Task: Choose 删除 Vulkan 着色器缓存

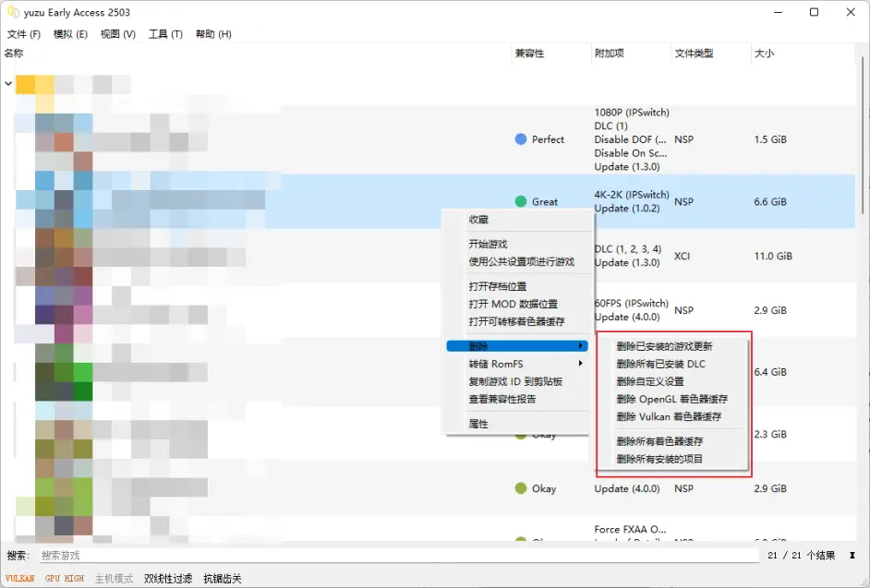Action: pos(669,416)
